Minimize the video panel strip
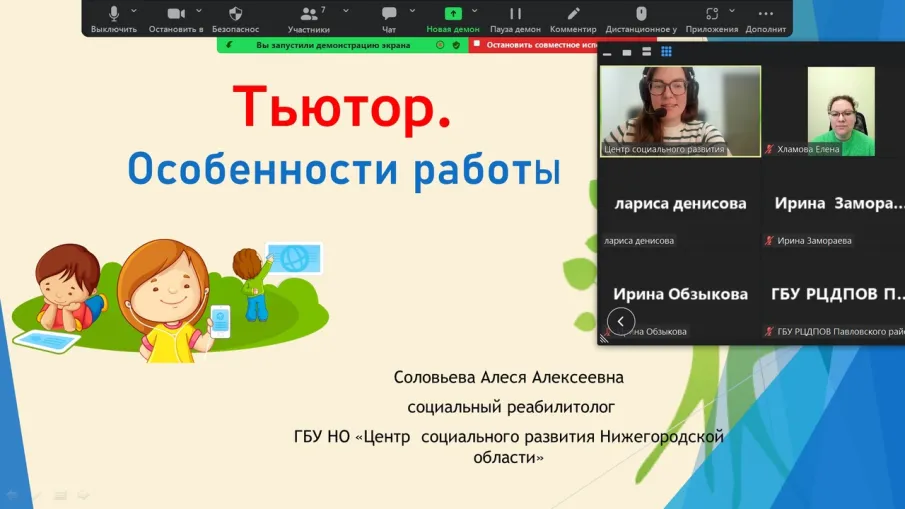This screenshot has width=905, height=509. pos(607,53)
